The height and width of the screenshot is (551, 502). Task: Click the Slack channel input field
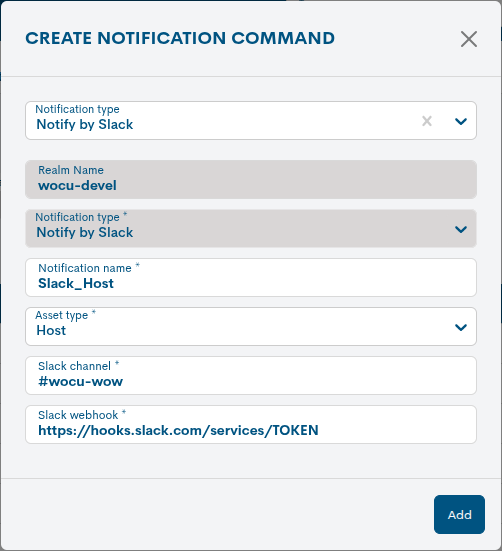(251, 376)
